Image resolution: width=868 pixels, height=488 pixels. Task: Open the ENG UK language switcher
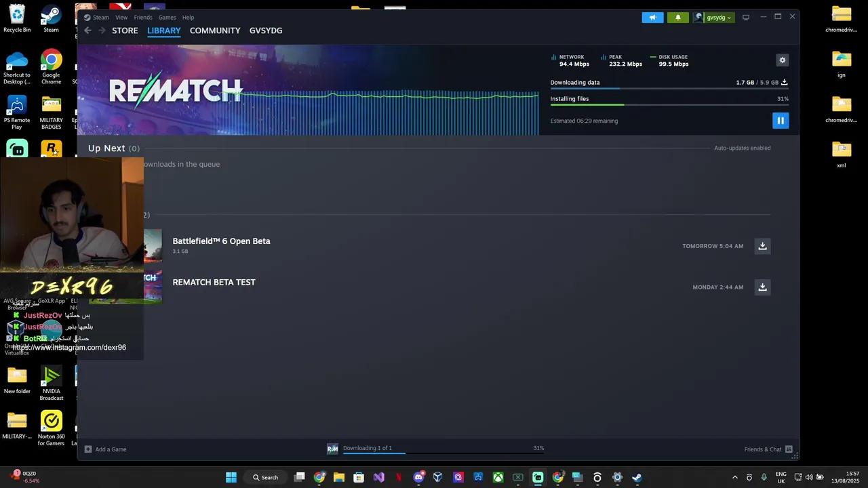tap(781, 477)
